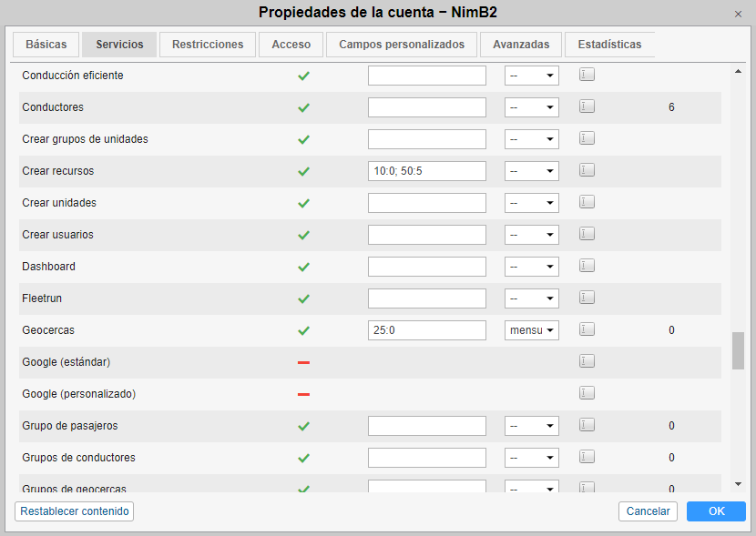Click the info icon for Conducción eficiente
756x536 pixels.
pos(587,75)
